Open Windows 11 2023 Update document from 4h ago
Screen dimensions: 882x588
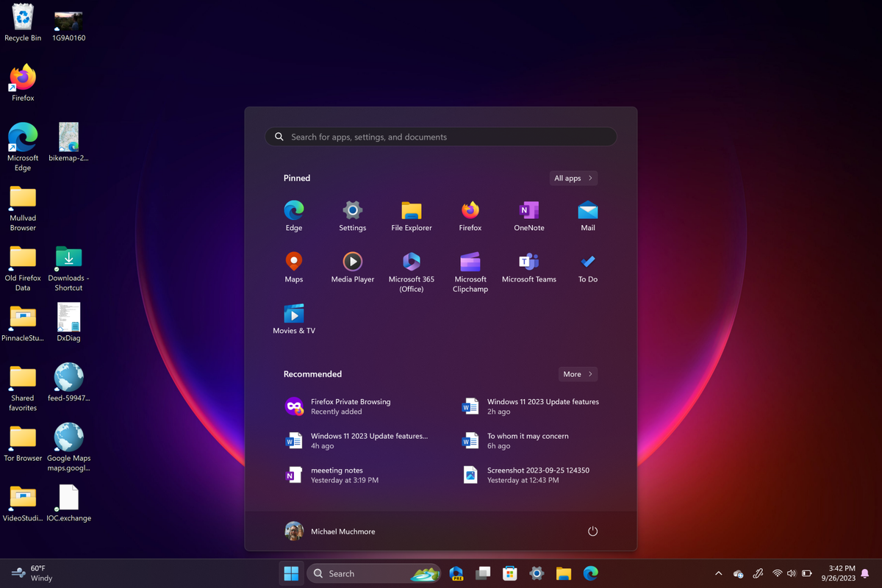(x=356, y=440)
